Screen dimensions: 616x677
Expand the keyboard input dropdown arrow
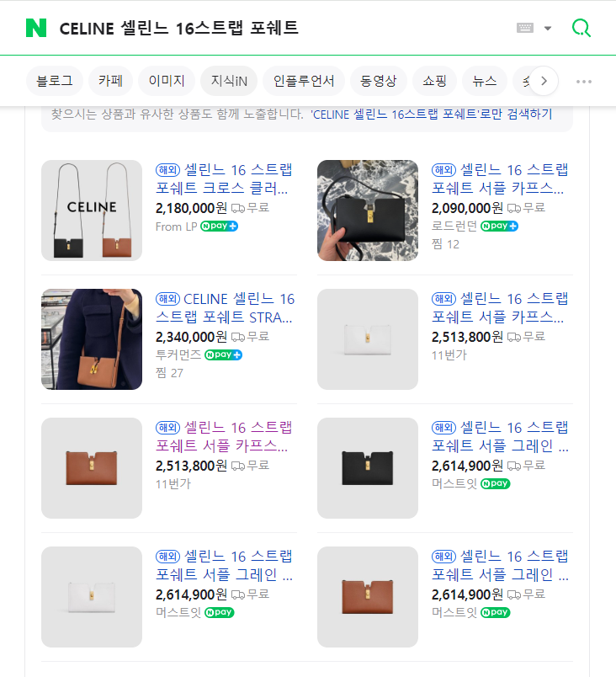click(548, 28)
